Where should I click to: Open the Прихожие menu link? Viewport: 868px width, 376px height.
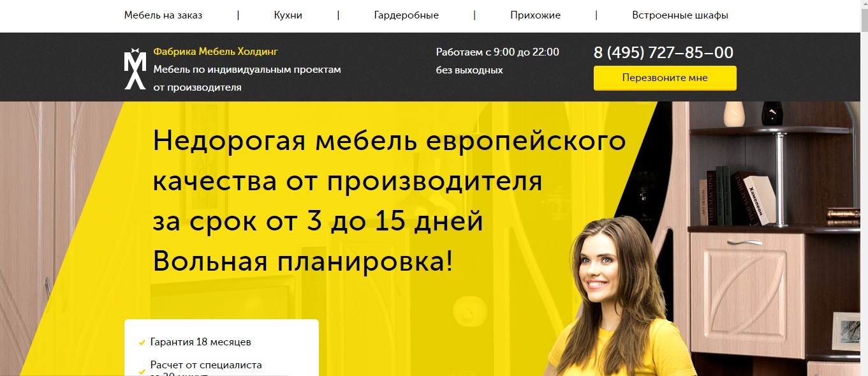pos(535,15)
